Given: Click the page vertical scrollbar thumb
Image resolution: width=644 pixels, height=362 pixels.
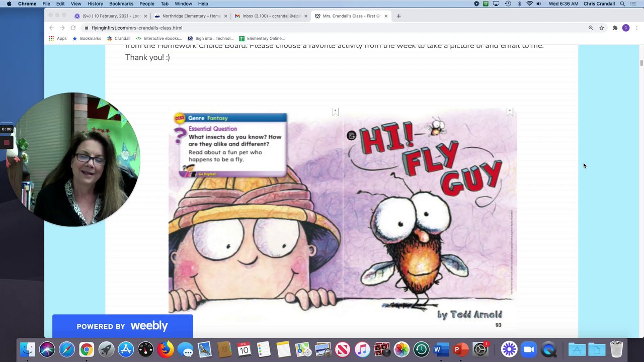Looking at the screenshot, I should [641, 63].
